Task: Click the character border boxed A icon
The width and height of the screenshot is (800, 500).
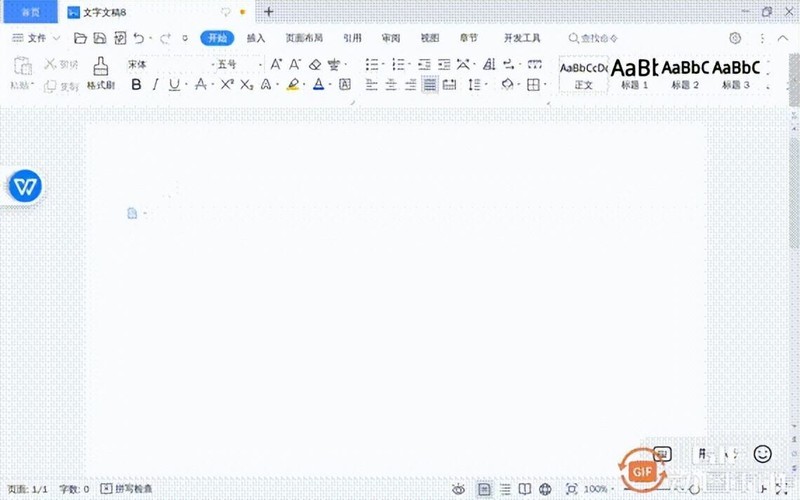Action: [x=345, y=84]
